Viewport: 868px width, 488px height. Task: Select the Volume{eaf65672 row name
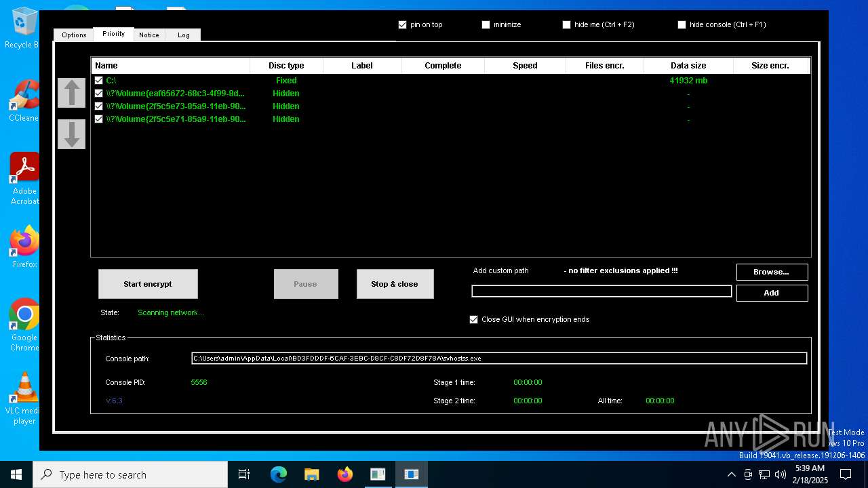tap(176, 94)
